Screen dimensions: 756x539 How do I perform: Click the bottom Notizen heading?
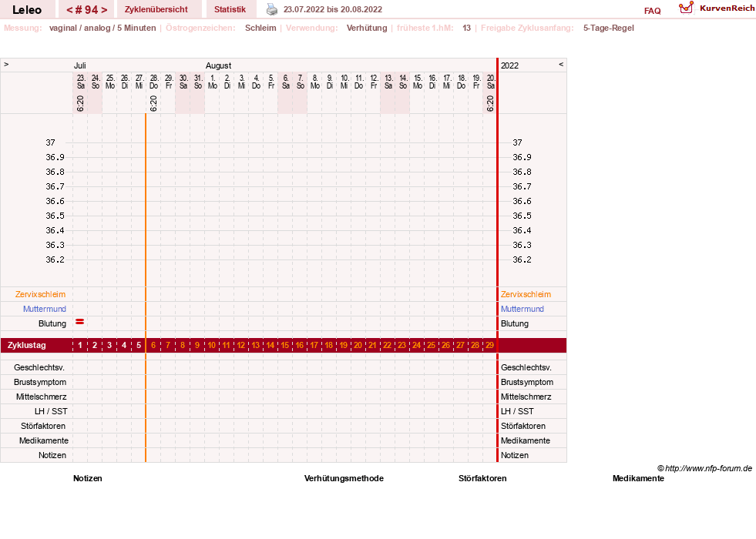point(88,478)
